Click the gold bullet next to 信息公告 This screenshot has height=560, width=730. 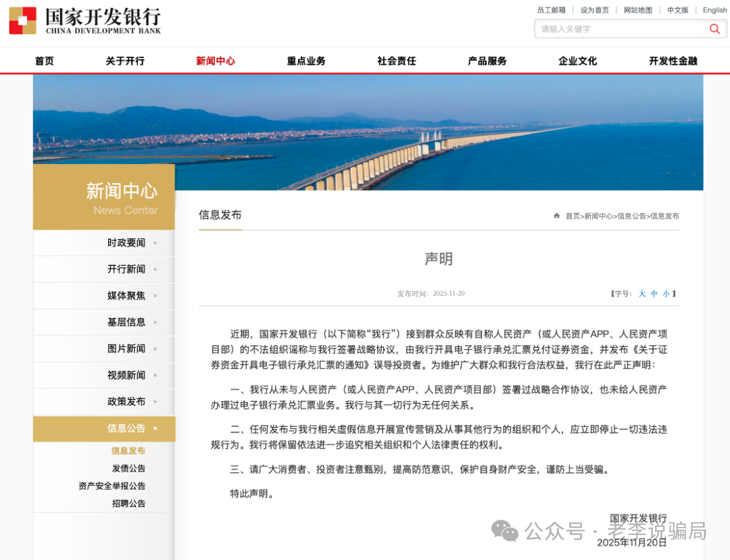click(x=156, y=428)
